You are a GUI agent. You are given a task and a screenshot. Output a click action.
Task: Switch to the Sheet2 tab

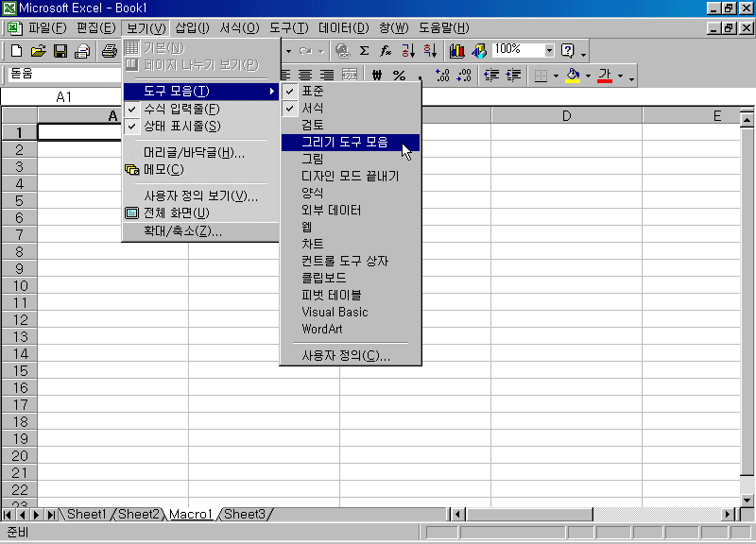139,514
